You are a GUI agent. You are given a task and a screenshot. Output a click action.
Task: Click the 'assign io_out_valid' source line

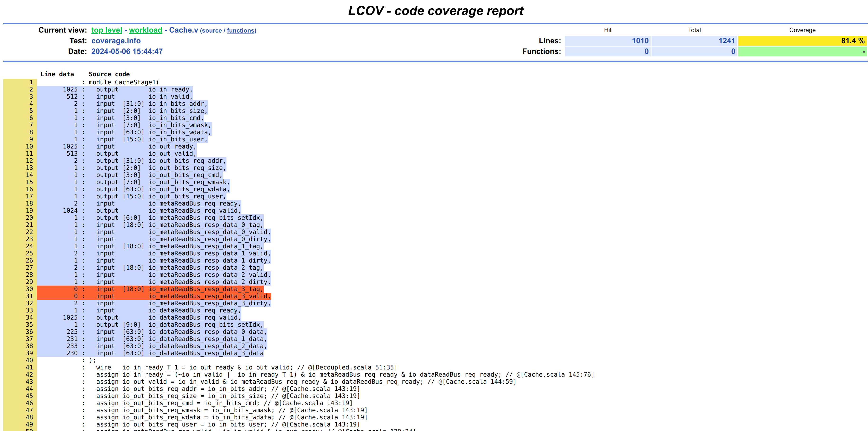[x=306, y=382]
